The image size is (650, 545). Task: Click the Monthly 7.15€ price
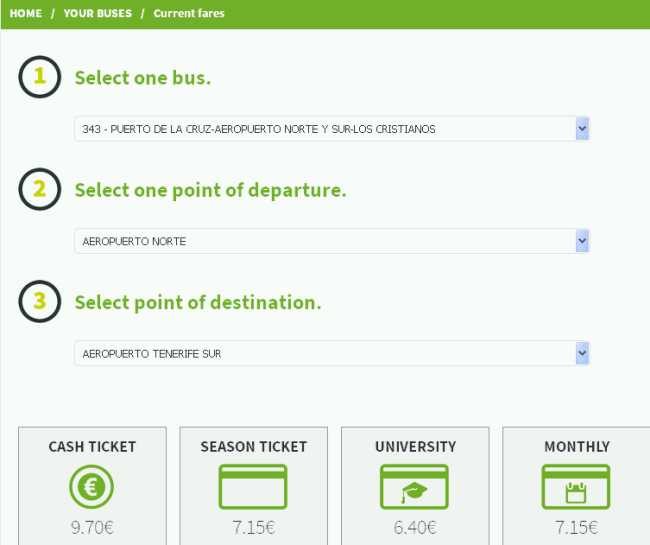click(576, 528)
